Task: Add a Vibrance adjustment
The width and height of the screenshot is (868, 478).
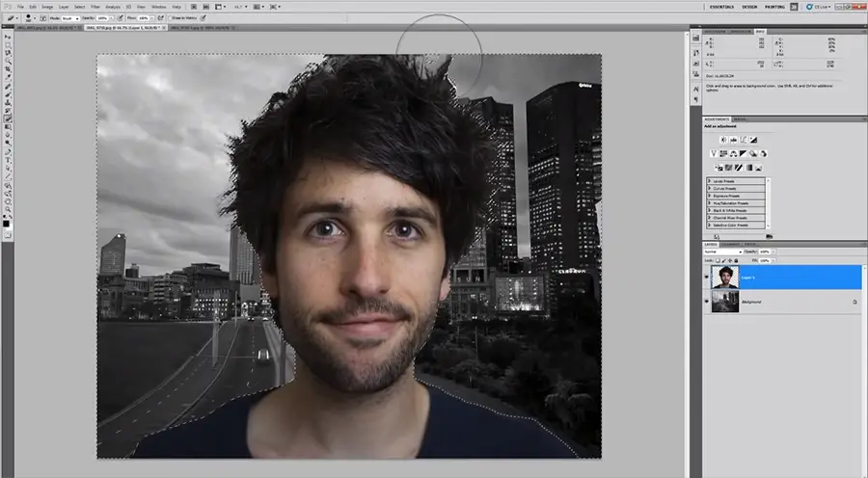Action: click(714, 154)
